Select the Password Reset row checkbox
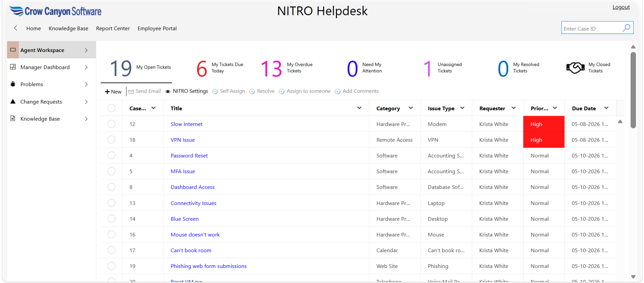The height and width of the screenshot is (283, 644). 112,155
